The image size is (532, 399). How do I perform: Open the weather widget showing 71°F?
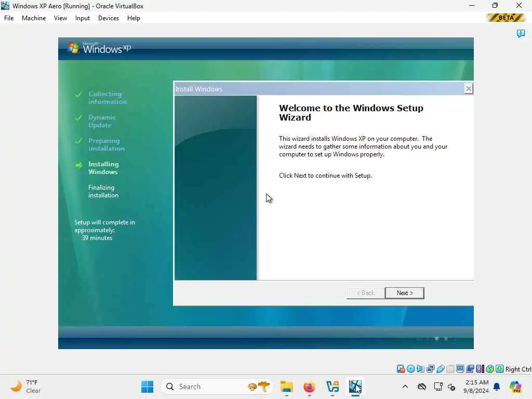point(25,387)
